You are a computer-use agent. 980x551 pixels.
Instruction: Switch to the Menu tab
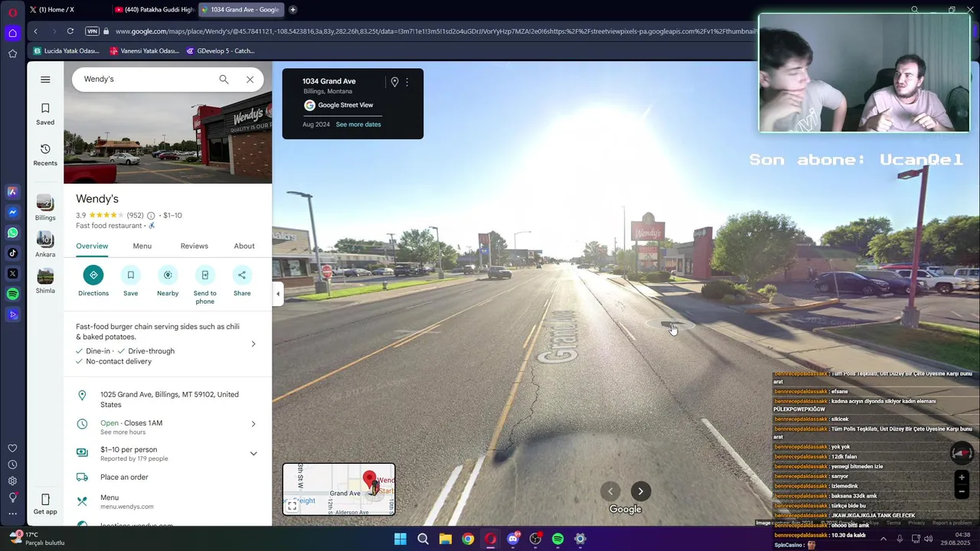pyautogui.click(x=142, y=246)
